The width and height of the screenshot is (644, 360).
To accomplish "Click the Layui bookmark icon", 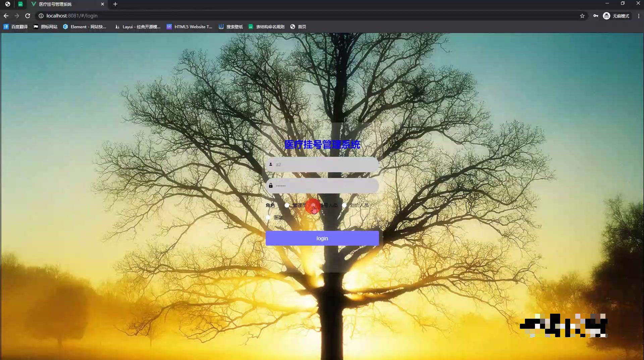I will [117, 27].
